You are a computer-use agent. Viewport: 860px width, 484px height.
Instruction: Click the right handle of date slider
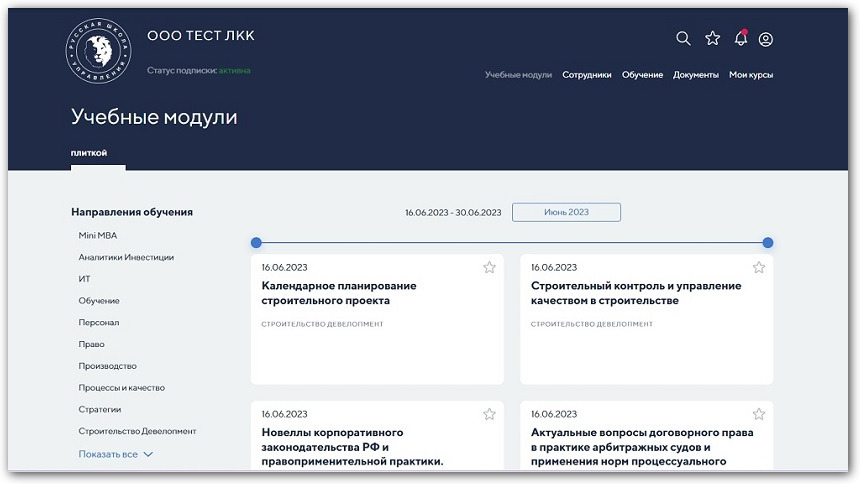[767, 243]
